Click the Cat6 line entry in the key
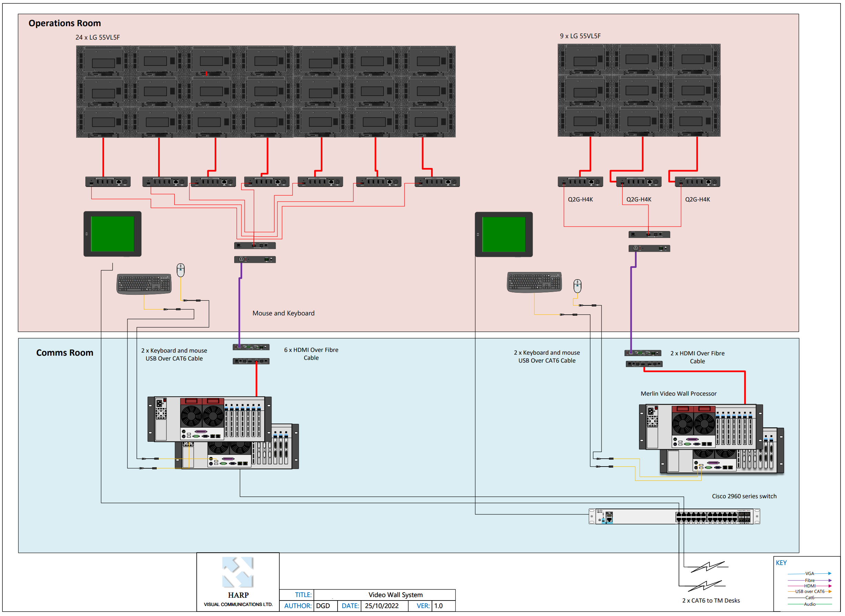845x616 pixels. tap(810, 598)
